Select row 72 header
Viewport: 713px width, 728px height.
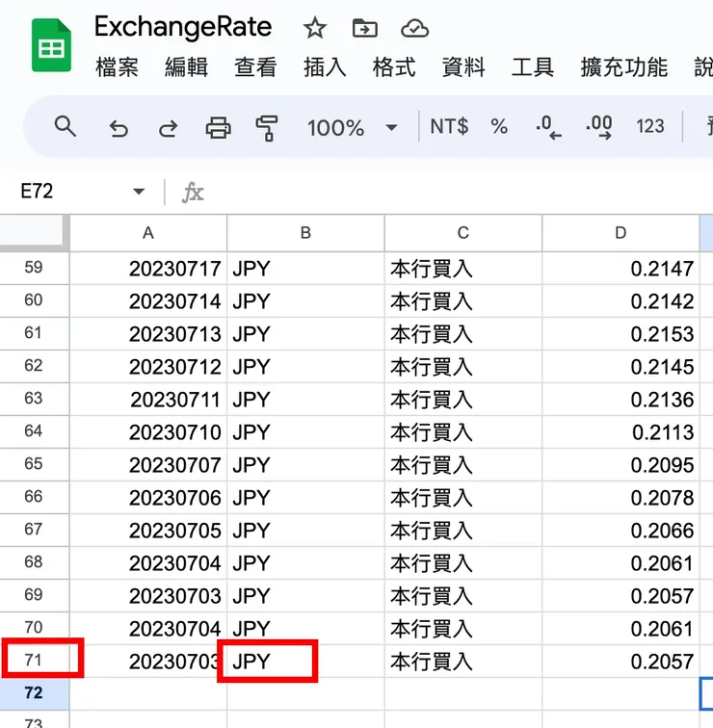click(x=34, y=693)
